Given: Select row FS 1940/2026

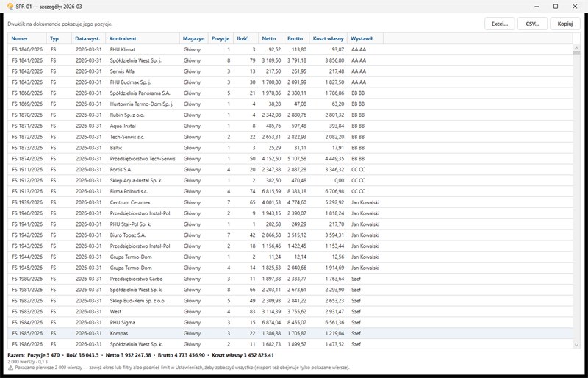Looking at the screenshot, I should click(x=290, y=213).
